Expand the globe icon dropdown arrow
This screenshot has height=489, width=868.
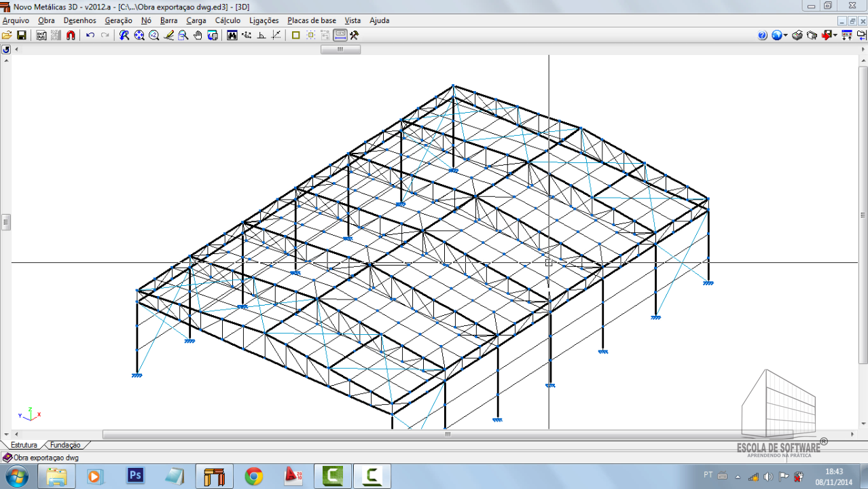pos(786,35)
